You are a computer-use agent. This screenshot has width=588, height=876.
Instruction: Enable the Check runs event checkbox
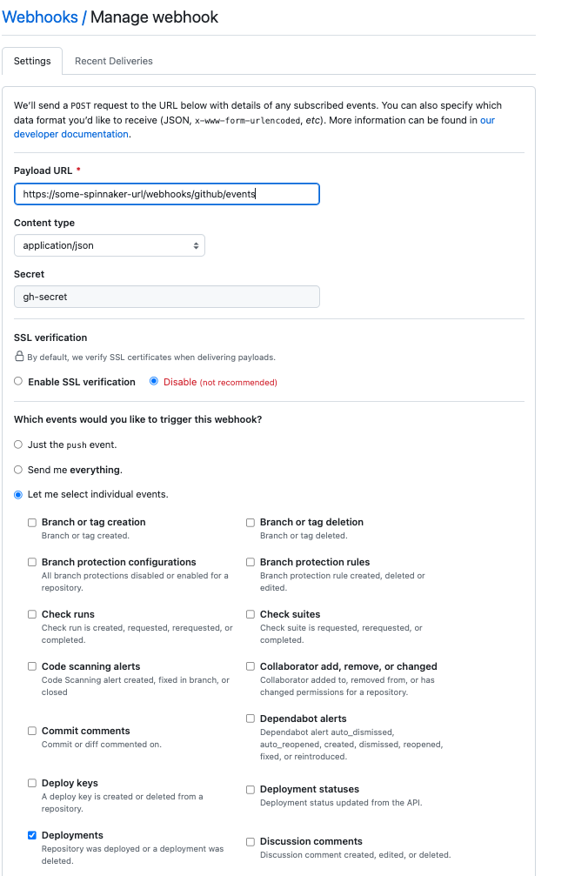(33, 615)
